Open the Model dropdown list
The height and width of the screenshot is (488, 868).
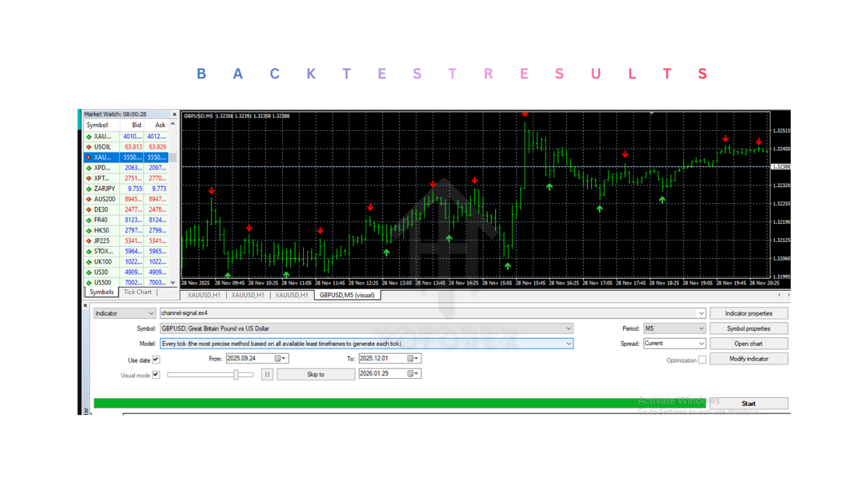(x=569, y=343)
